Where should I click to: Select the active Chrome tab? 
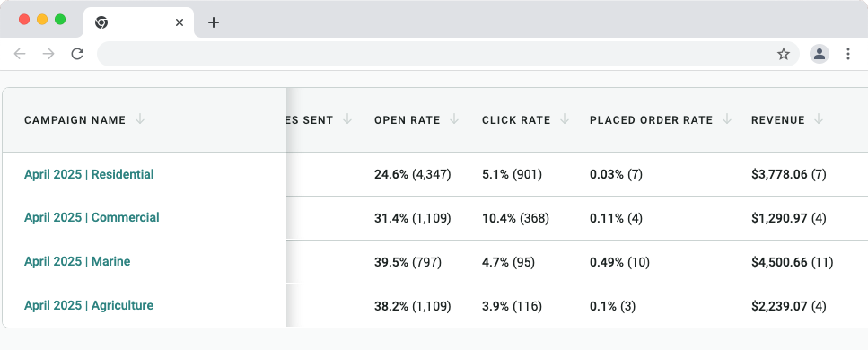[x=138, y=22]
